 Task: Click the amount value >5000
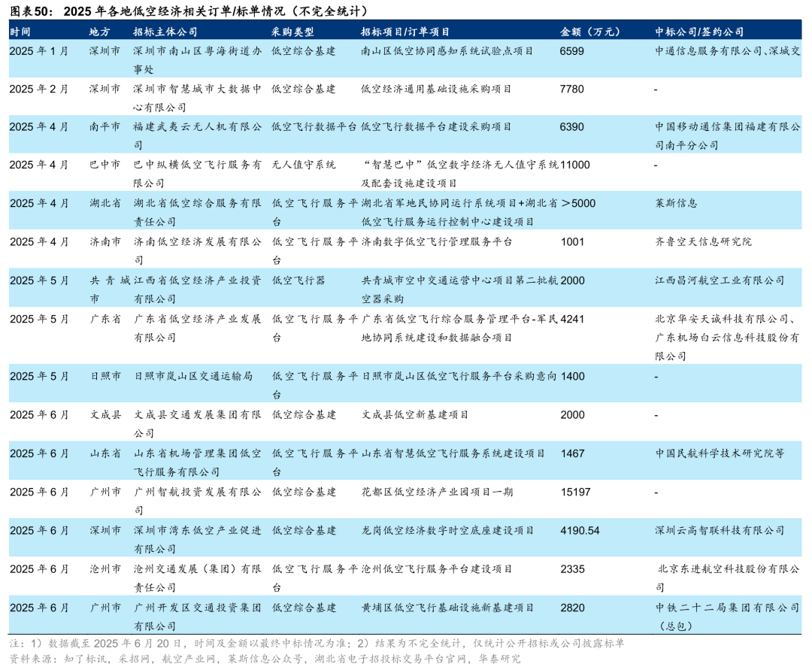coord(578,204)
